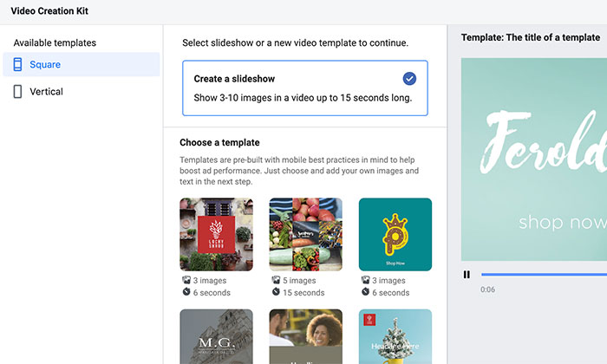Click the timer icon beside 15 seconds

tap(276, 292)
